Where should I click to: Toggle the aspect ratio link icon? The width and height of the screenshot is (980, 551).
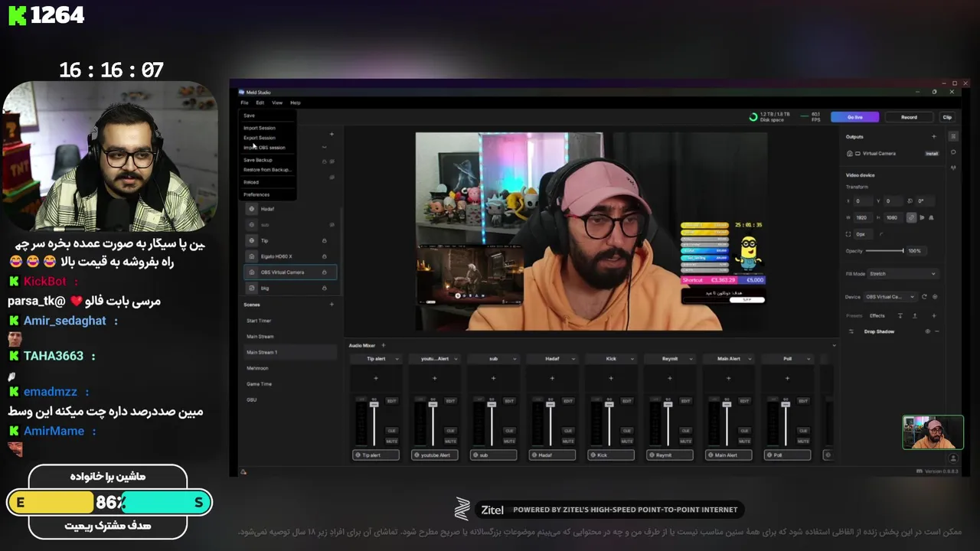(x=911, y=218)
